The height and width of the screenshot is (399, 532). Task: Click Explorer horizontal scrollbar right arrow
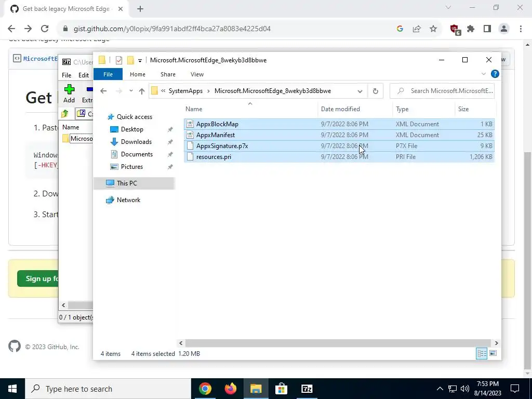pos(496,343)
